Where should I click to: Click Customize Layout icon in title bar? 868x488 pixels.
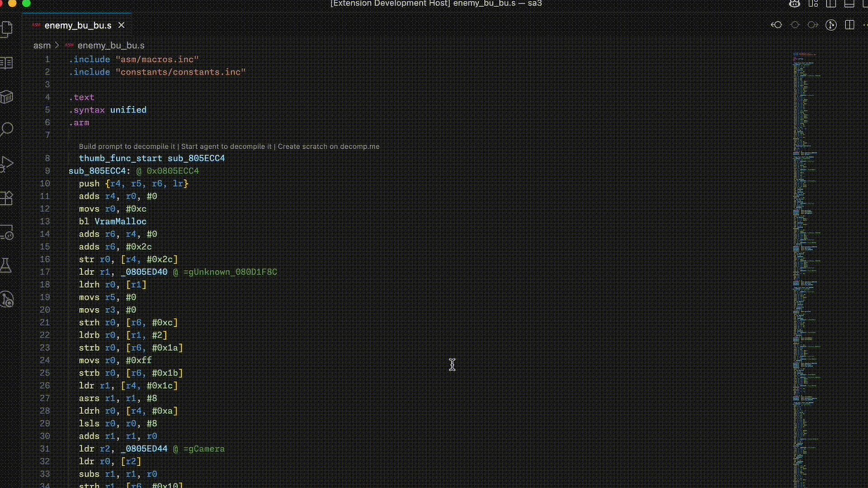coord(813,4)
